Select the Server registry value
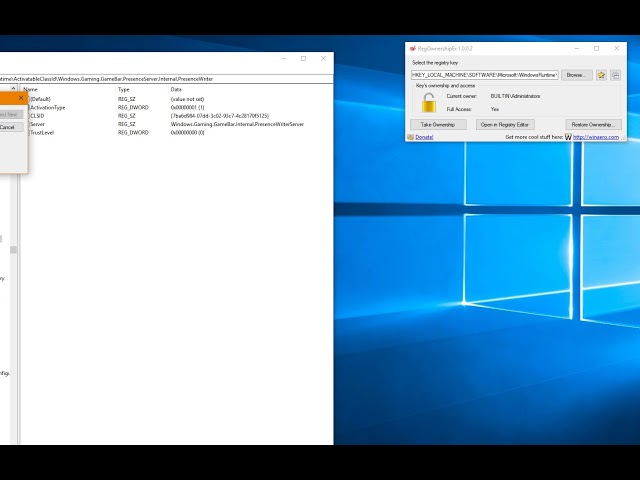The width and height of the screenshot is (640, 480). [38, 124]
